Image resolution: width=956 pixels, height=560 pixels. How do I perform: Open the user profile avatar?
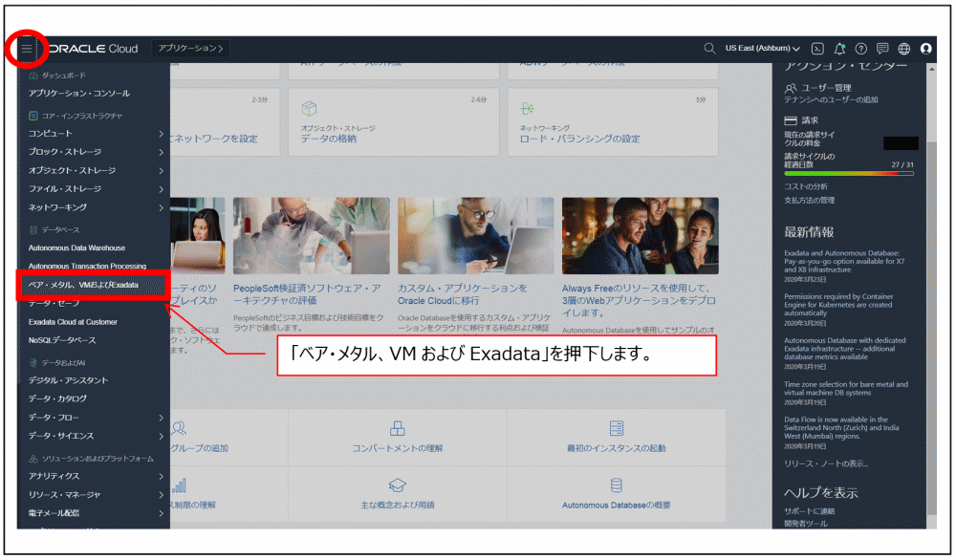pyautogui.click(x=926, y=49)
